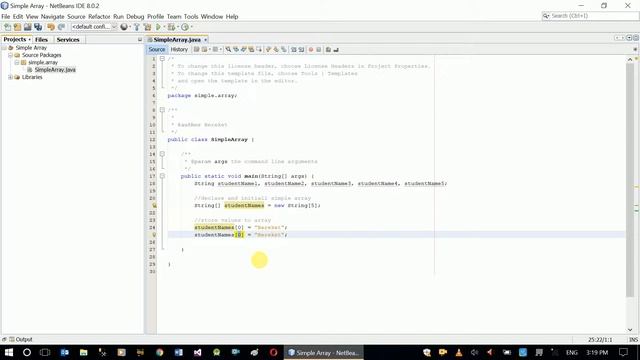640x360 pixels.
Task: Minimize the Projects panel window
Action: (140, 40)
